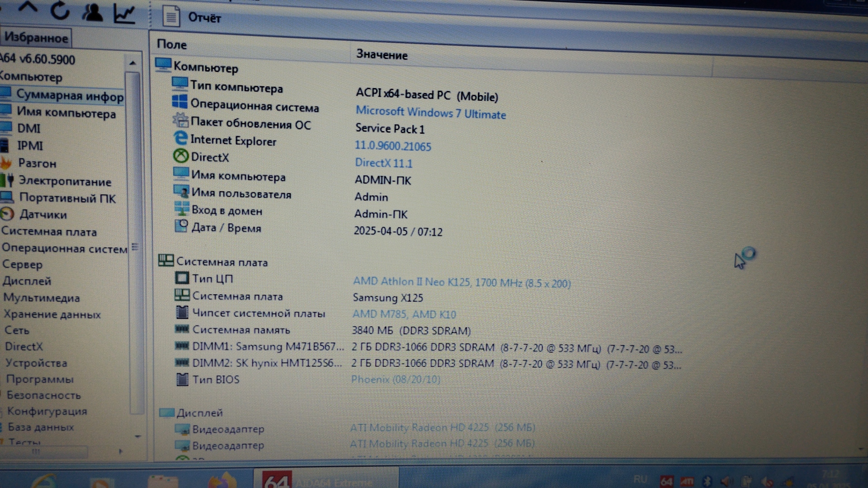Click the Поле column header
Screen dimensions: 868x488
pos(172,44)
